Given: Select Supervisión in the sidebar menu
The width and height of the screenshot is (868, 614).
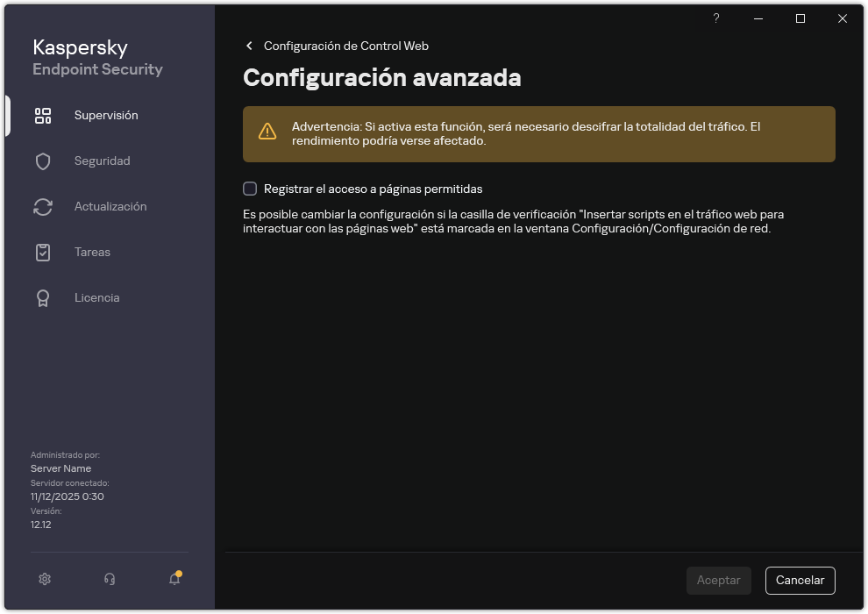Looking at the screenshot, I should (106, 115).
